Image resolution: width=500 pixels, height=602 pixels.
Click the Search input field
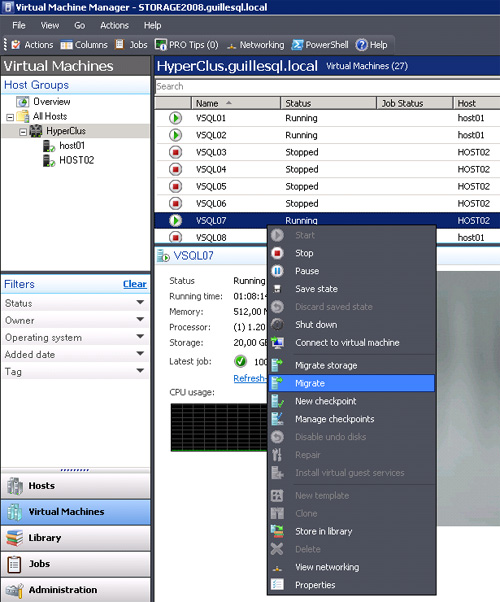pyautogui.click(x=327, y=86)
